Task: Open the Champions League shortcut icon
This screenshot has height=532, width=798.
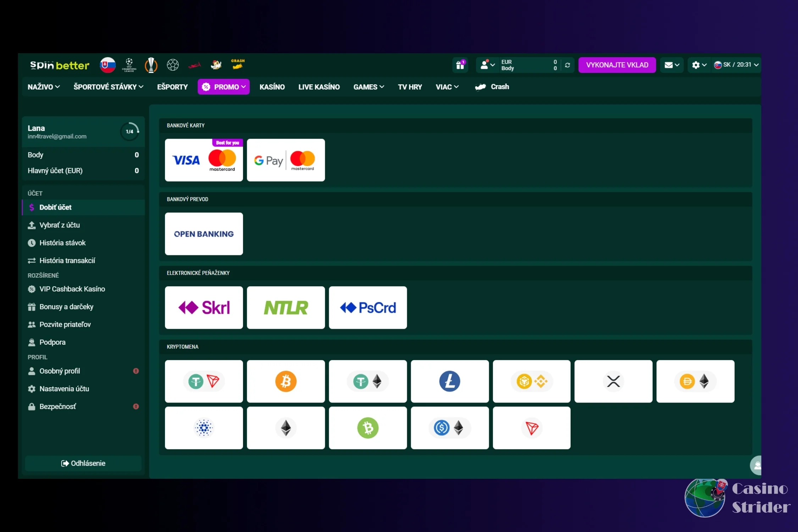Action: pyautogui.click(x=129, y=65)
